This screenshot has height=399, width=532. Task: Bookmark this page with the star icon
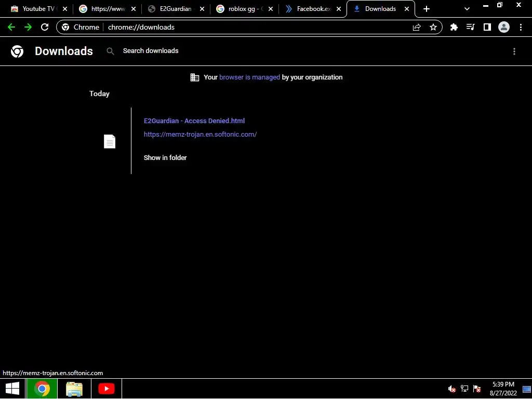coord(433,27)
